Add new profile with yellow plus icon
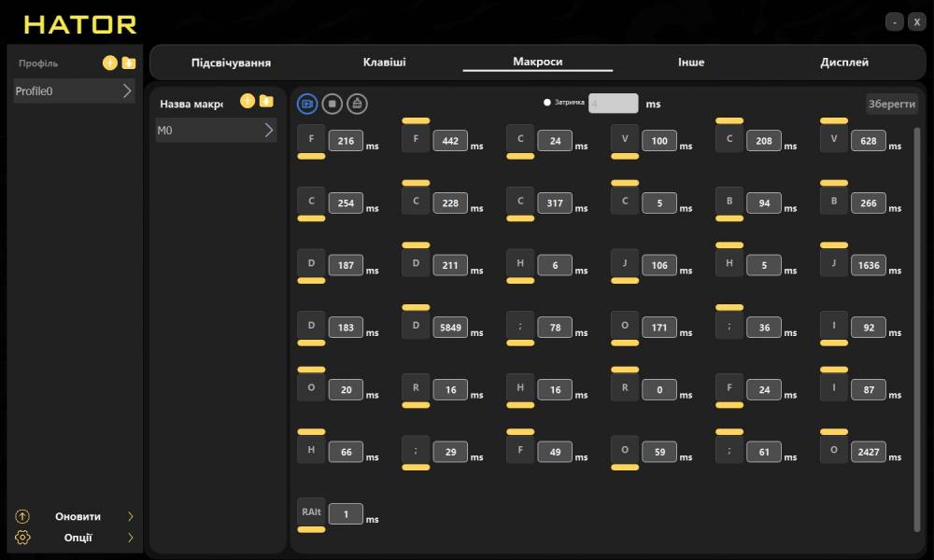This screenshot has height=560, width=934. pyautogui.click(x=110, y=63)
